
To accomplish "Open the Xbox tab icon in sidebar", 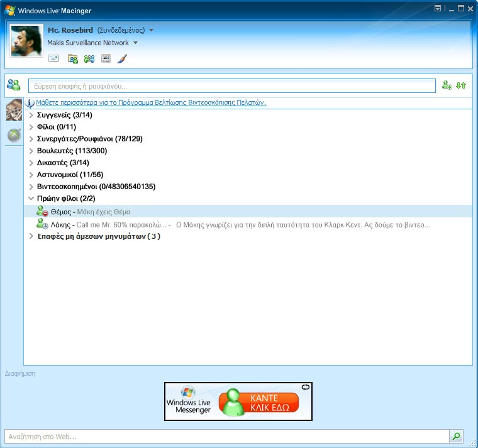I will 14,136.
